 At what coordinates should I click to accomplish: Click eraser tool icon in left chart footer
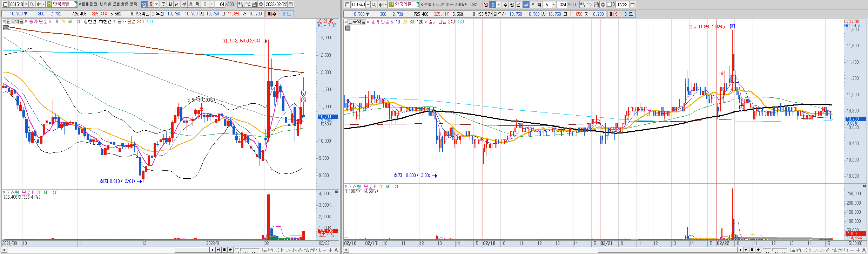(306, 250)
